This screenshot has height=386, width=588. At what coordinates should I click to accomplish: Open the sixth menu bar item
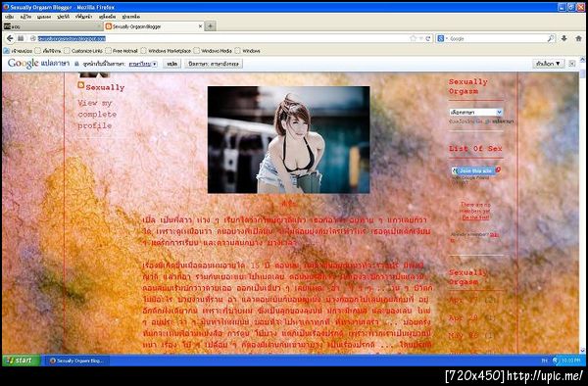click(x=107, y=17)
